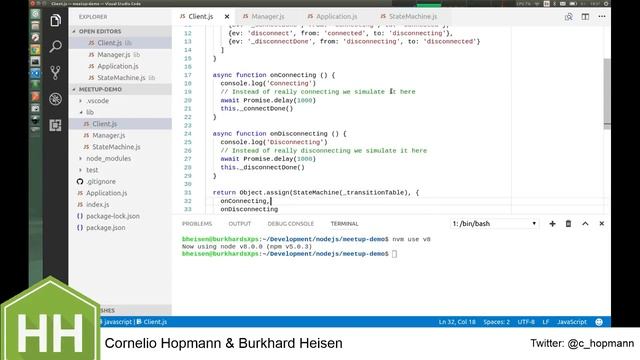Click the Ln 32, Col 18 status entry
This screenshot has height=360, width=640.
point(457,322)
